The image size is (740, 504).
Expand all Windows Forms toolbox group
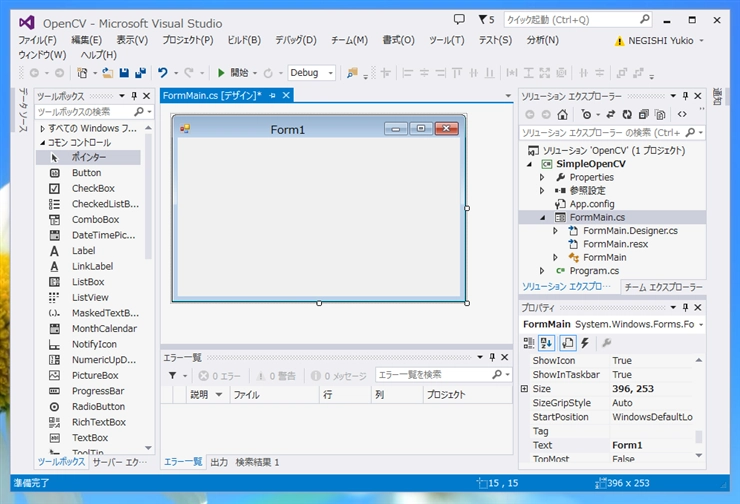coord(42,128)
